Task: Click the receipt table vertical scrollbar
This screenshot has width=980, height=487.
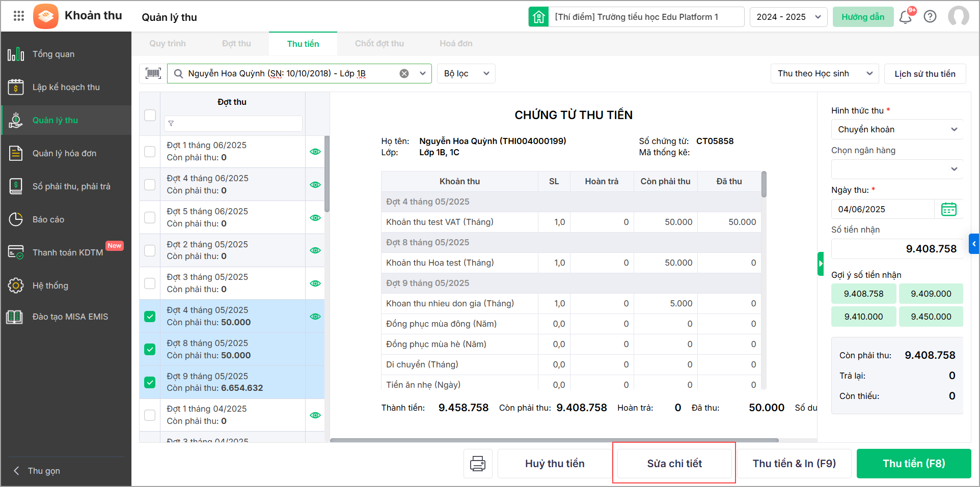Action: (x=764, y=184)
